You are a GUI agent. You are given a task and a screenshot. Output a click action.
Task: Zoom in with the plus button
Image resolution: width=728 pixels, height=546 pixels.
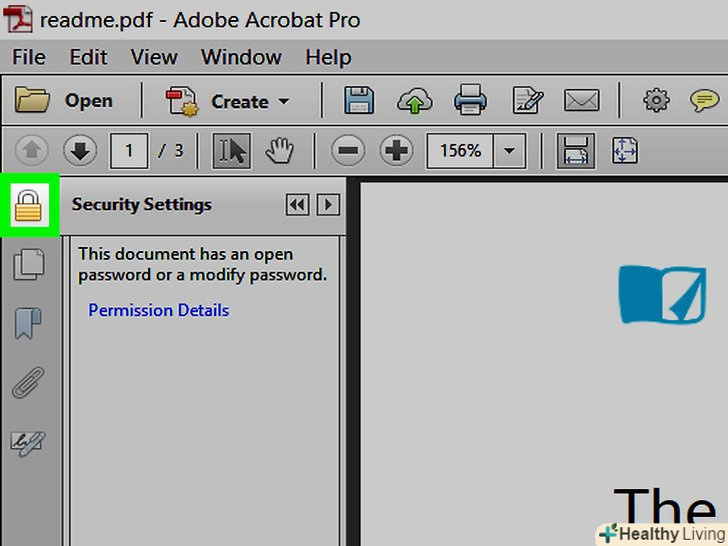point(396,150)
